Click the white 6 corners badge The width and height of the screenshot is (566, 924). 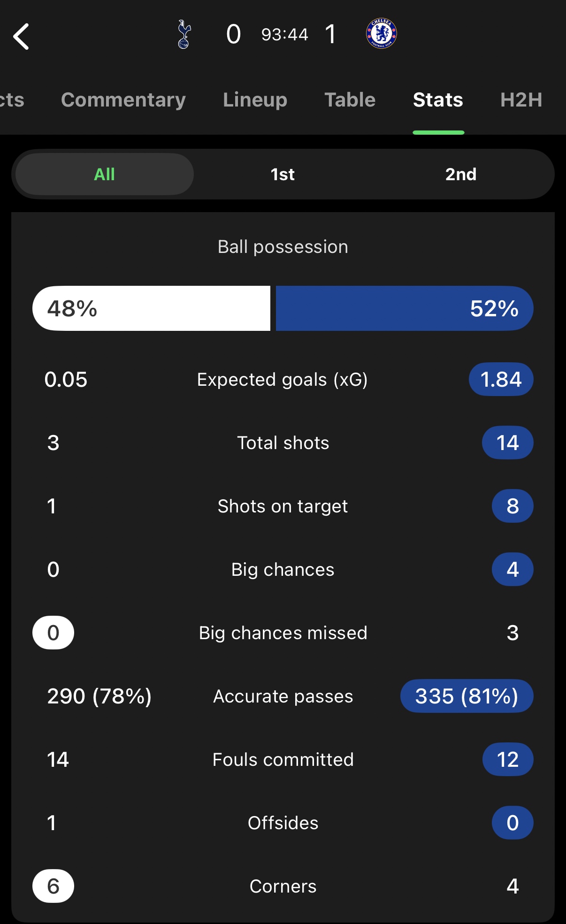click(53, 886)
